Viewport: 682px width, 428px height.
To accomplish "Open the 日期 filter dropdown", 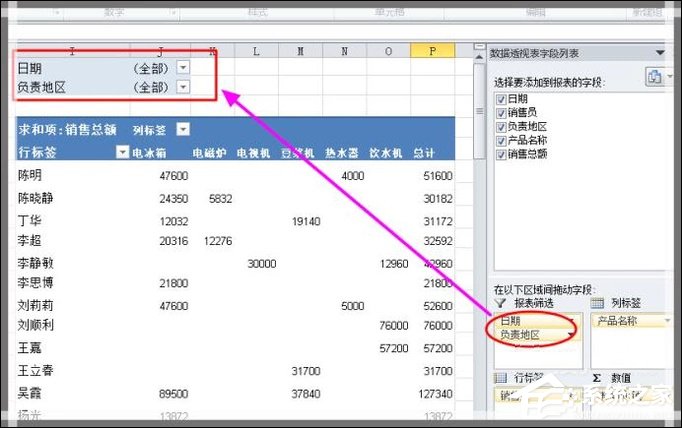I will click(182, 68).
